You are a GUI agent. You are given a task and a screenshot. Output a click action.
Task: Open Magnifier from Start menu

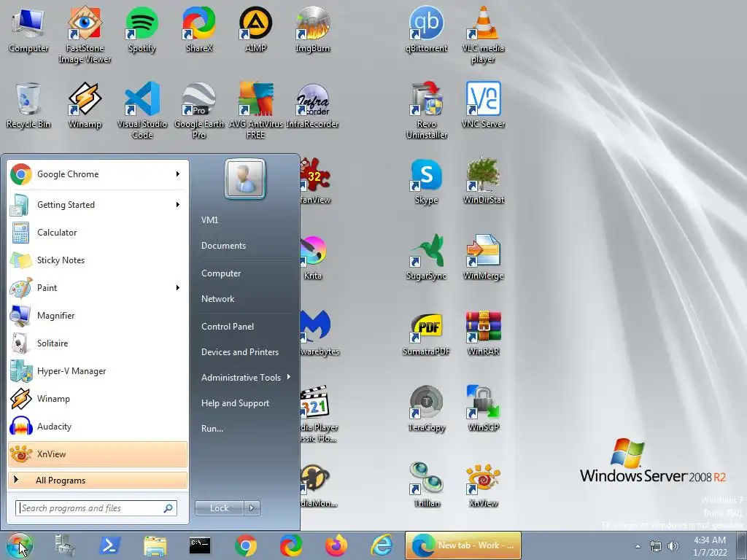(x=98, y=315)
